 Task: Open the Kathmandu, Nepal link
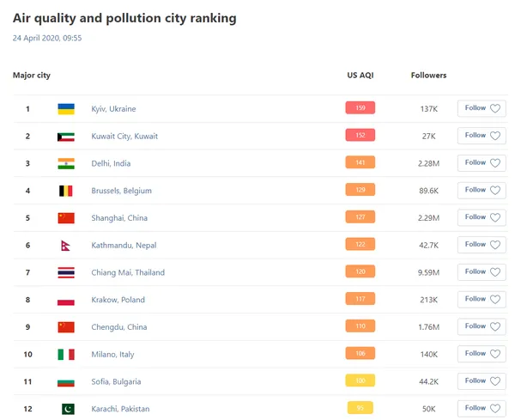(124, 245)
